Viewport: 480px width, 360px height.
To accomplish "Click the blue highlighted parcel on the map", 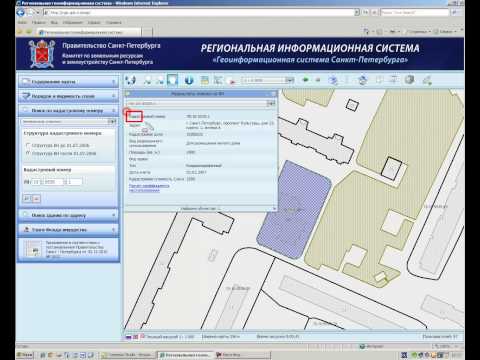I will [x=293, y=210].
